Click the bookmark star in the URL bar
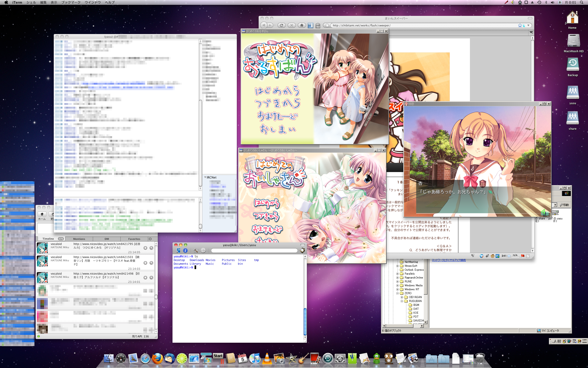The width and height of the screenshot is (588, 368). (520, 25)
